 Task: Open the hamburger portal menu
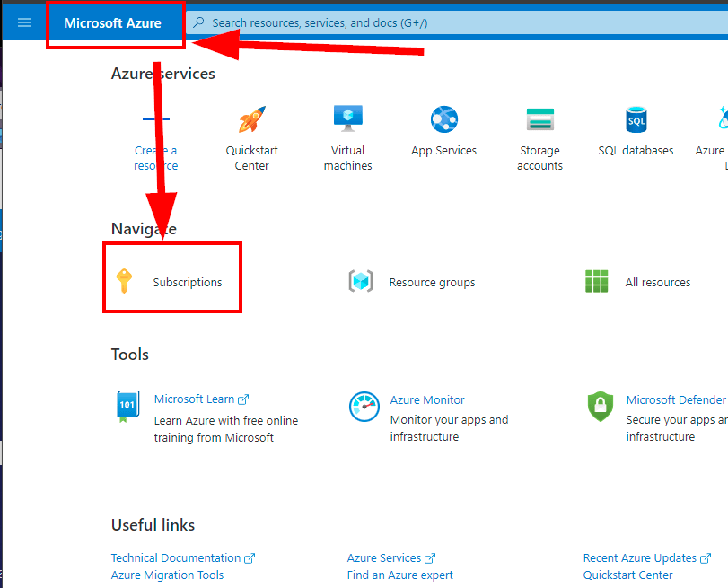[x=24, y=22]
